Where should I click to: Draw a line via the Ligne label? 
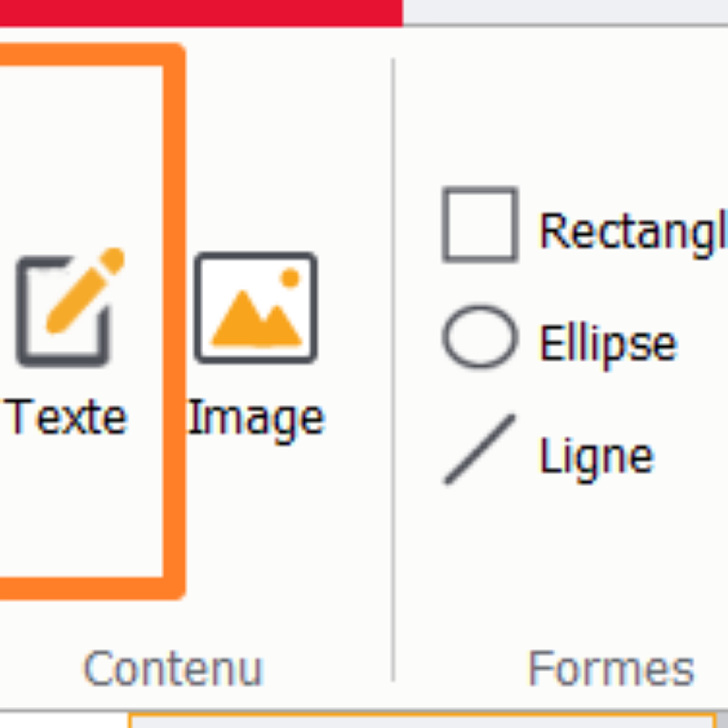(x=596, y=455)
